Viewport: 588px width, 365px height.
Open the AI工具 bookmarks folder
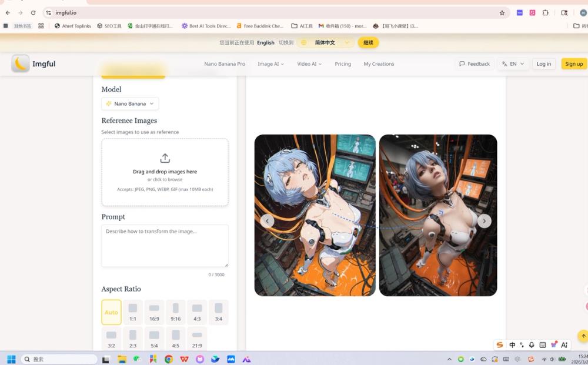302,26
